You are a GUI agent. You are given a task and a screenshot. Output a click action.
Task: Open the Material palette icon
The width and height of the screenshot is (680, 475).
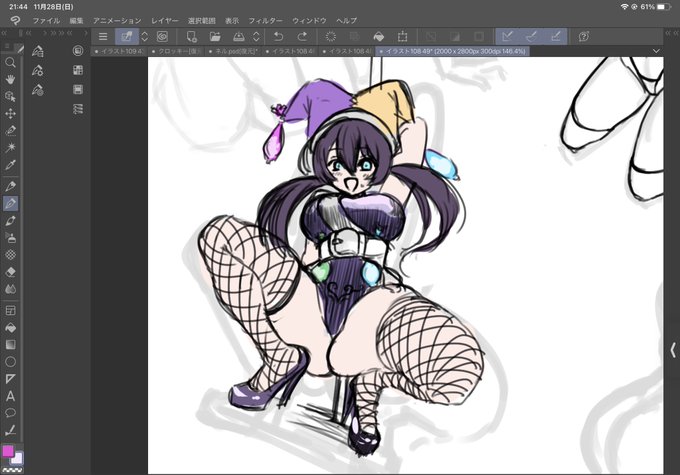(x=78, y=70)
